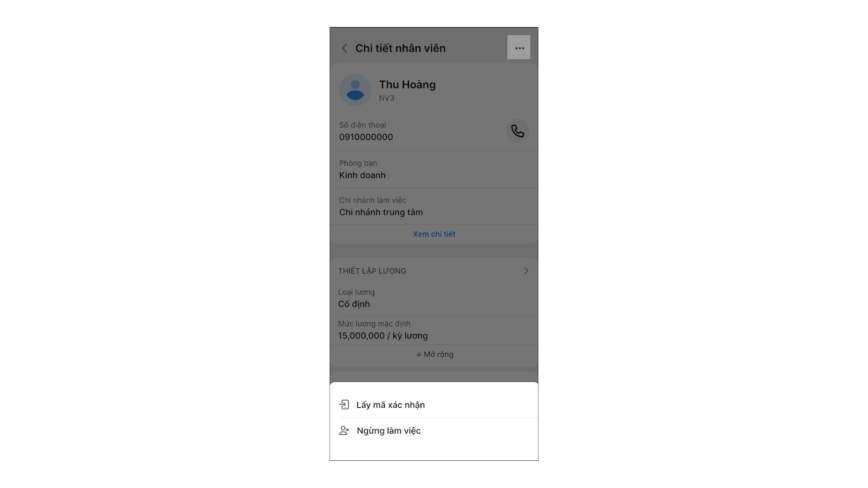Click the Lấy mã xác nhận icon
This screenshot has width=868, height=488.
coord(344,404)
